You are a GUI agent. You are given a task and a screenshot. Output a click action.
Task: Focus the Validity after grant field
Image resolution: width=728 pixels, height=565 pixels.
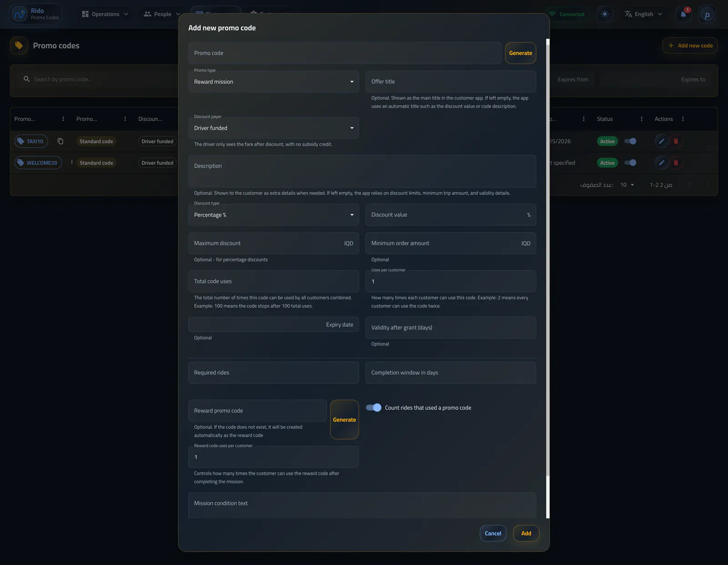[x=450, y=328]
